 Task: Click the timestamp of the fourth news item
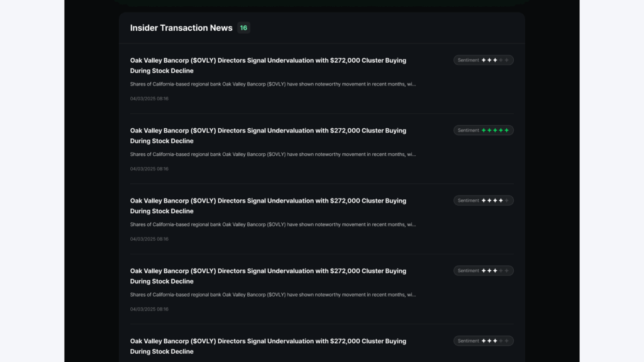point(149,309)
